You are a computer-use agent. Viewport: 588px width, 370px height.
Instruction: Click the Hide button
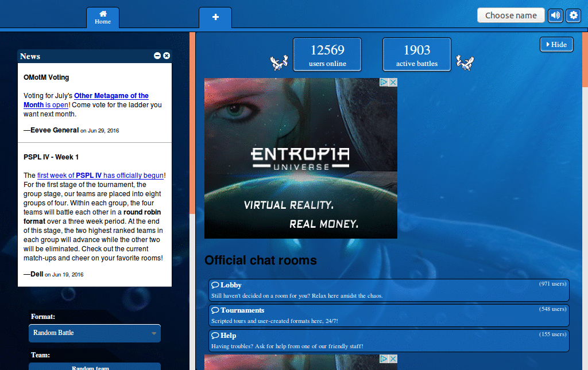(556, 45)
